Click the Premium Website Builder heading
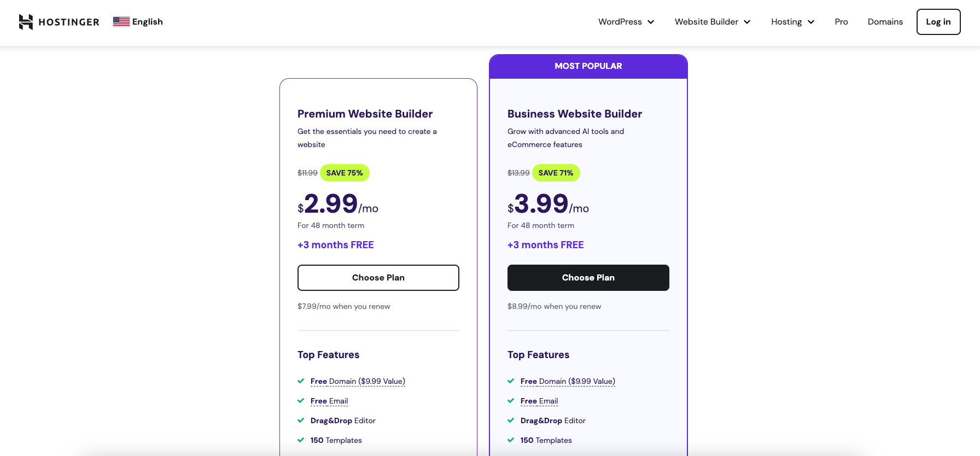The image size is (980, 456). pos(365,114)
